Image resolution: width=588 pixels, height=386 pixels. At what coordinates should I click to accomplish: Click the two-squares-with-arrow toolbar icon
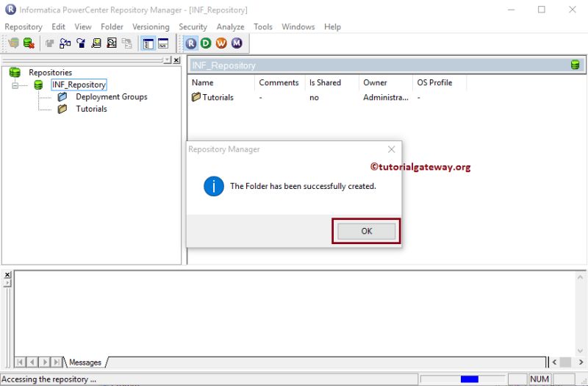[x=65, y=43]
